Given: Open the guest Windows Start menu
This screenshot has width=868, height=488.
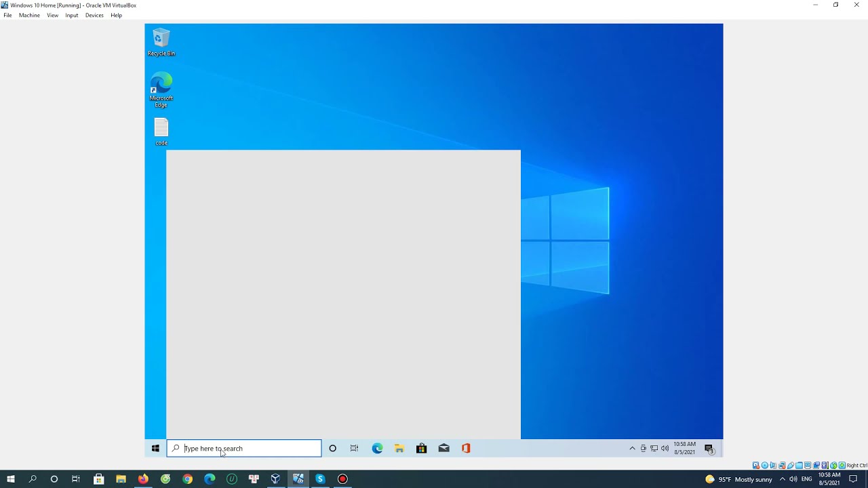Looking at the screenshot, I should point(155,448).
